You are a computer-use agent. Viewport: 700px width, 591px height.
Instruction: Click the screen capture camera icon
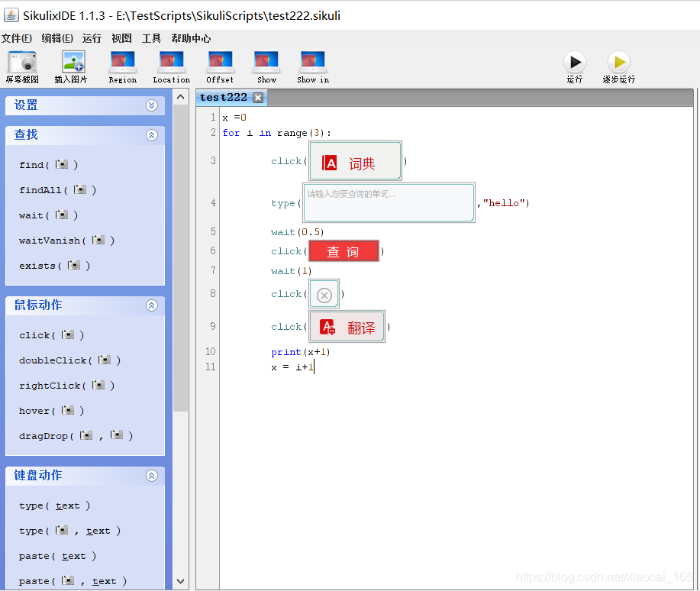coord(22,62)
